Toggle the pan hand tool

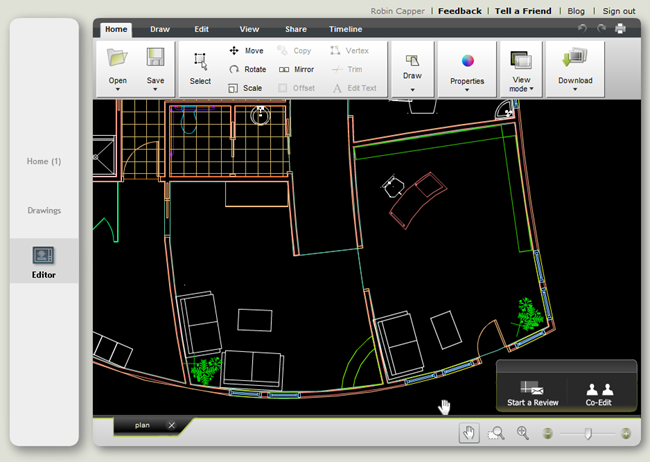pos(468,433)
